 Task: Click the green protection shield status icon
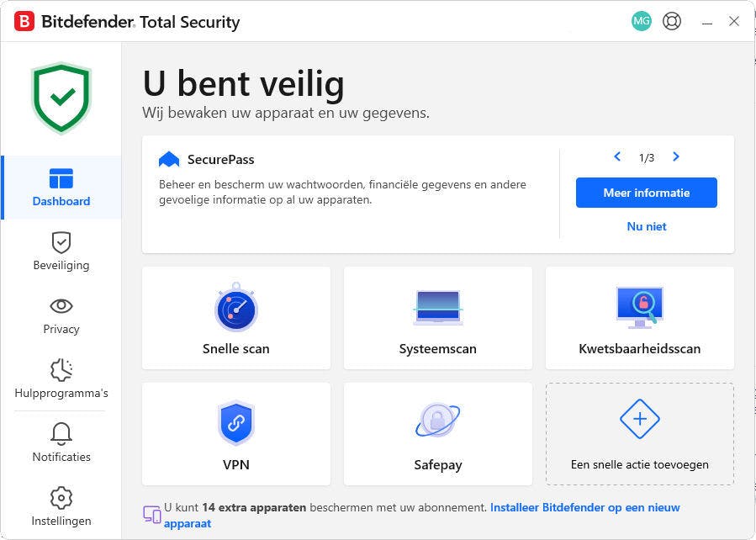[x=61, y=95]
